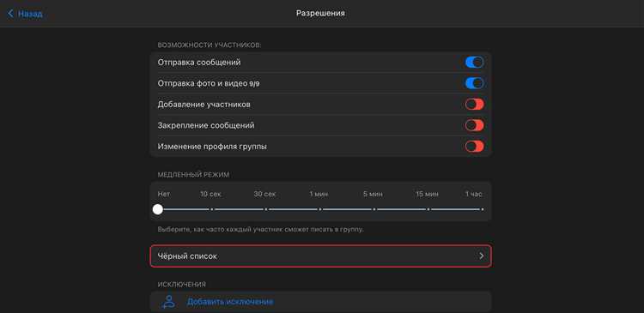Click the Отправка сообщений label

[199, 63]
